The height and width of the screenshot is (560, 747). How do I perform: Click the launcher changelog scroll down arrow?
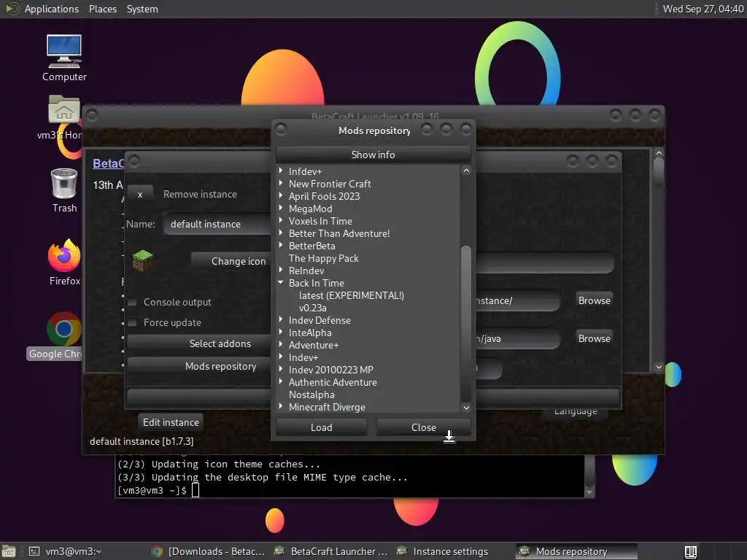click(659, 366)
